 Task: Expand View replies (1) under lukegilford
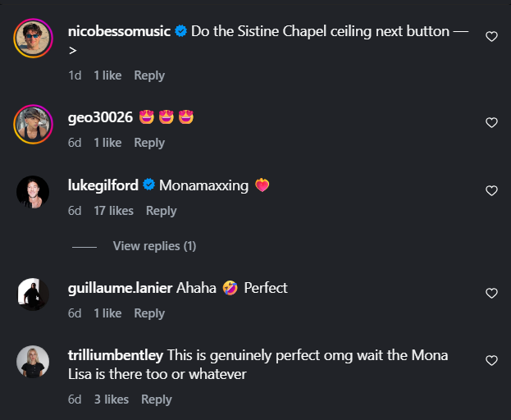coord(154,246)
